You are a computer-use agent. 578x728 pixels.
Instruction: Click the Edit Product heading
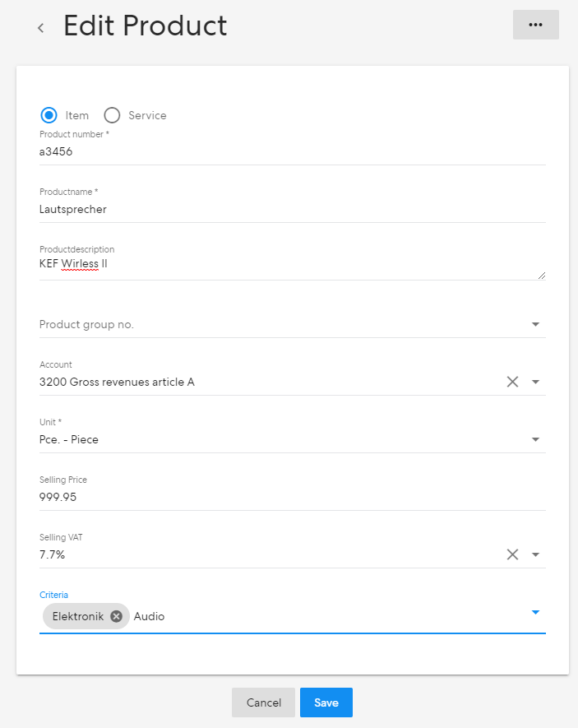coord(146,26)
